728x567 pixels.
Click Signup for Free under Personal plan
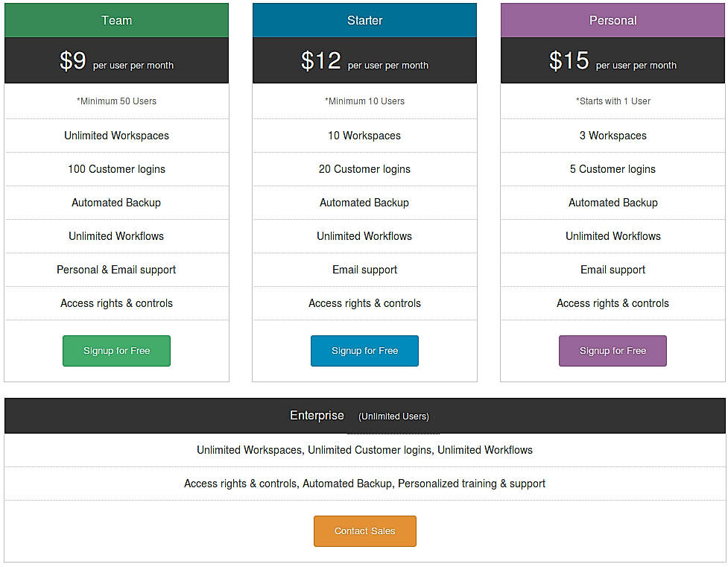613,350
